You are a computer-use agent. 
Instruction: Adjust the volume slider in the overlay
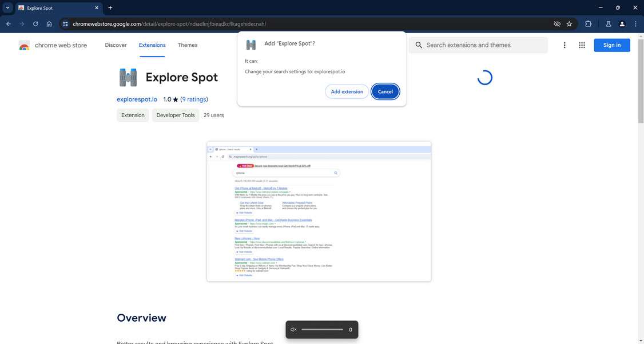coord(322,330)
